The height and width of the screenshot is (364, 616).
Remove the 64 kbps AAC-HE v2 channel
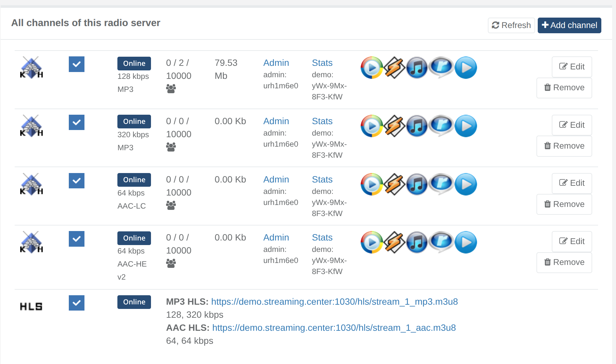(564, 262)
